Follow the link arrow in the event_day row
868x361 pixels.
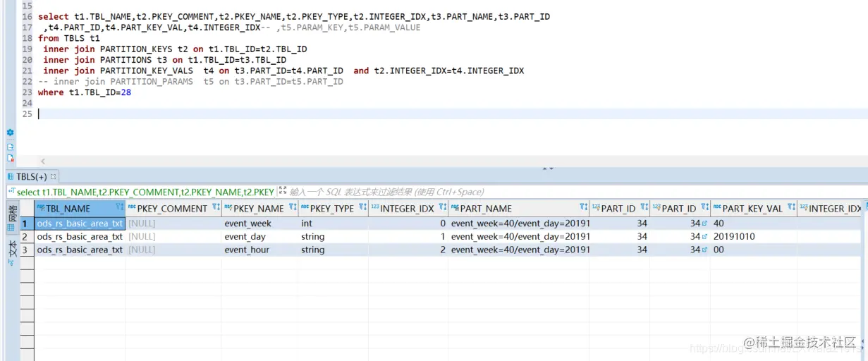tap(706, 237)
